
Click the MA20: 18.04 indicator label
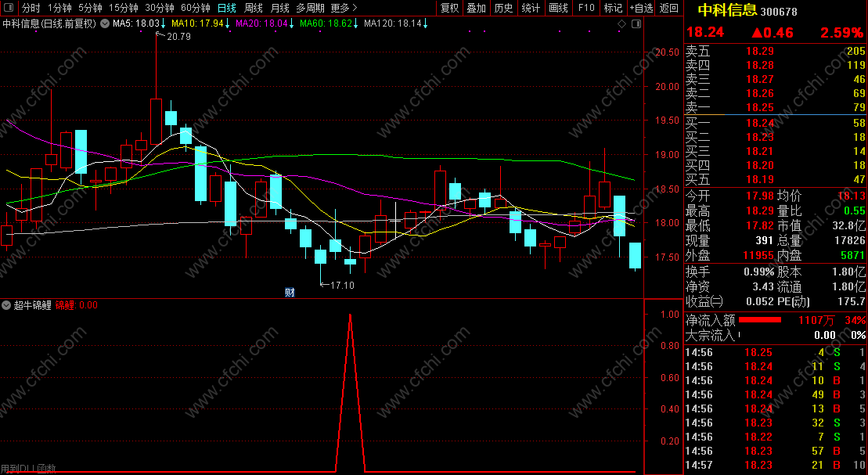261,23
